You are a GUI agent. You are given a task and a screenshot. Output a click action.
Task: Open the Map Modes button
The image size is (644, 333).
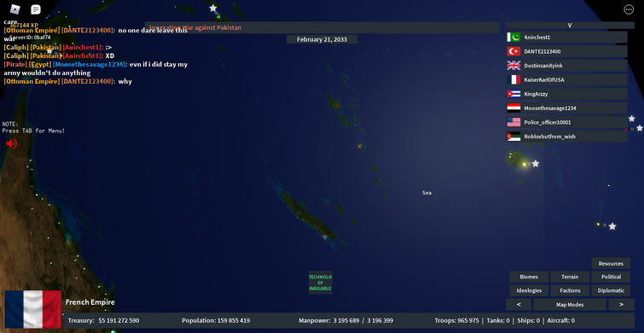570,305
